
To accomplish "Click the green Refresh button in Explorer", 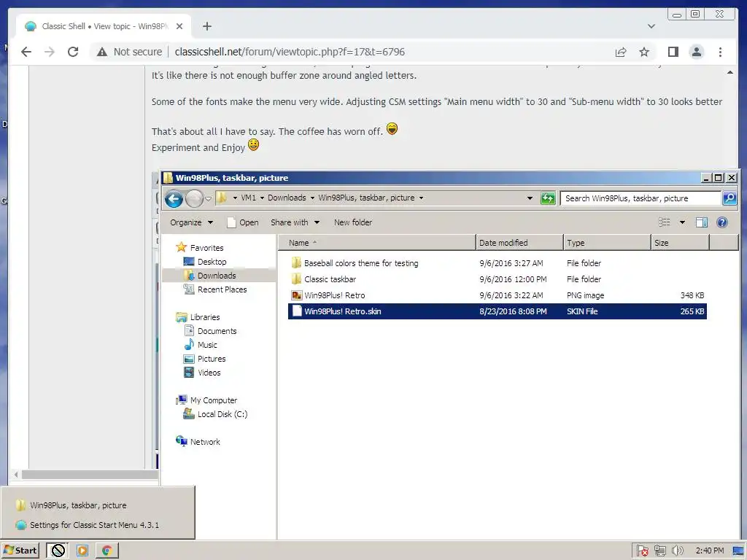I will coord(548,198).
